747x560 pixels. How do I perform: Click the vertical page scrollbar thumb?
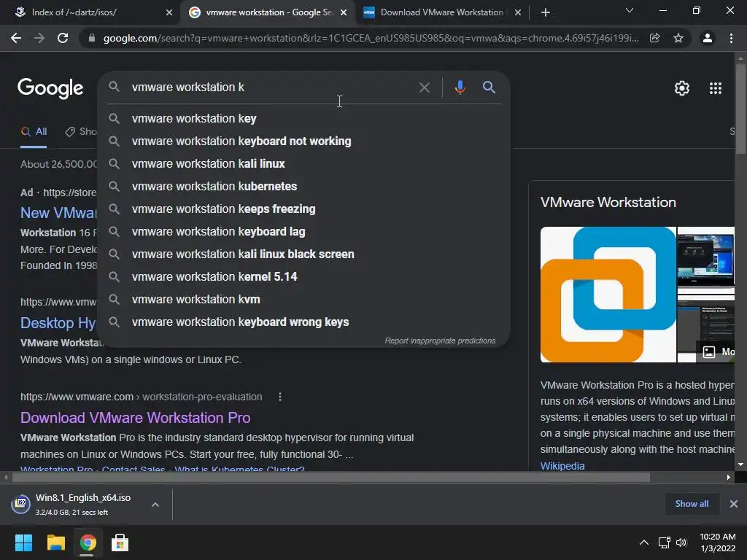[x=740, y=108]
